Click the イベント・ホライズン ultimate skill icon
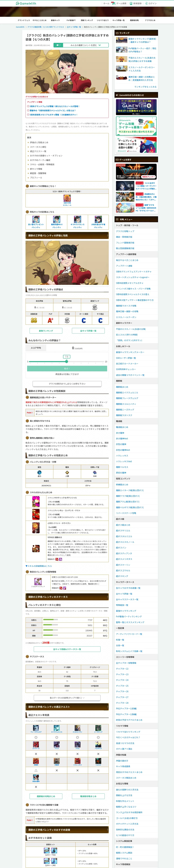Screen dimensions: 174x868 click(x=36, y=528)
